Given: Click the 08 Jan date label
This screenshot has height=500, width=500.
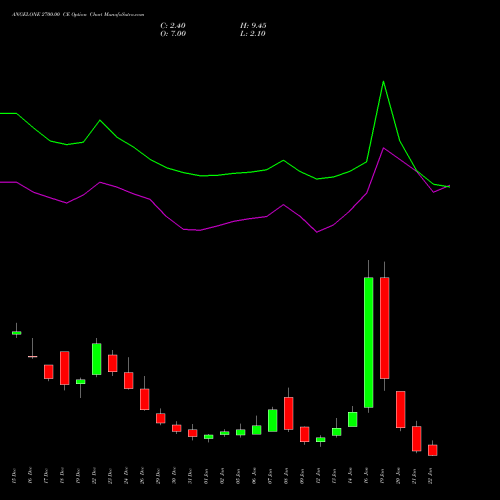Looking at the screenshot, I should tap(286, 476).
